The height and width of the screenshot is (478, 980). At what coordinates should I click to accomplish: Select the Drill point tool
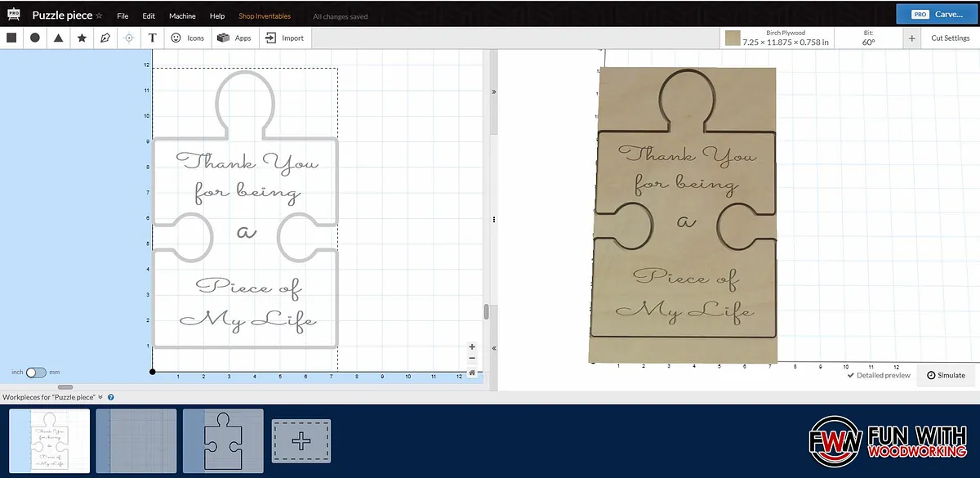click(x=129, y=38)
